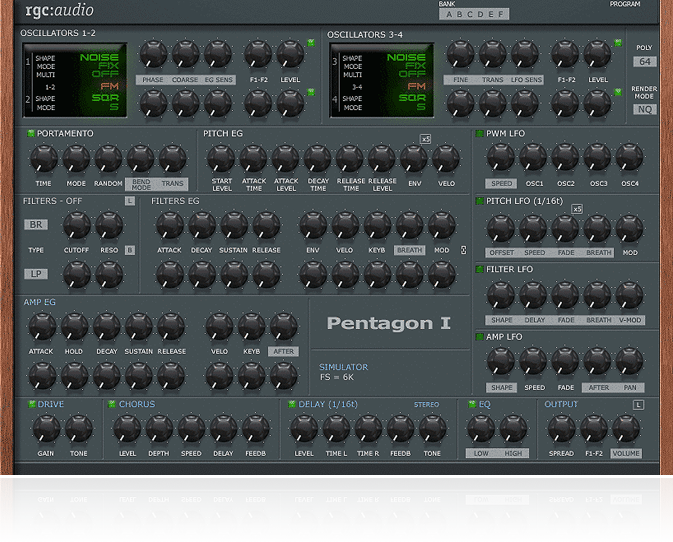Select bank B in the Bank selector
Viewport: 673px width, 542px height.
(459, 14)
